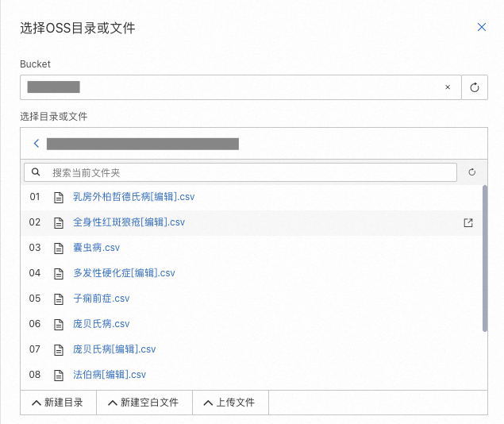Refresh the current folder file list
The image size is (504, 424).
click(471, 172)
